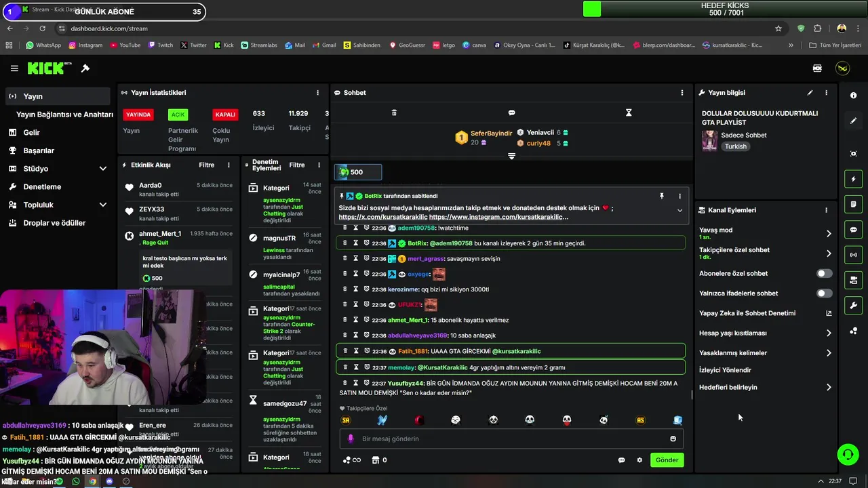Click the purple microphone icon in message box
This screenshot has width=868, height=488.
351,439
